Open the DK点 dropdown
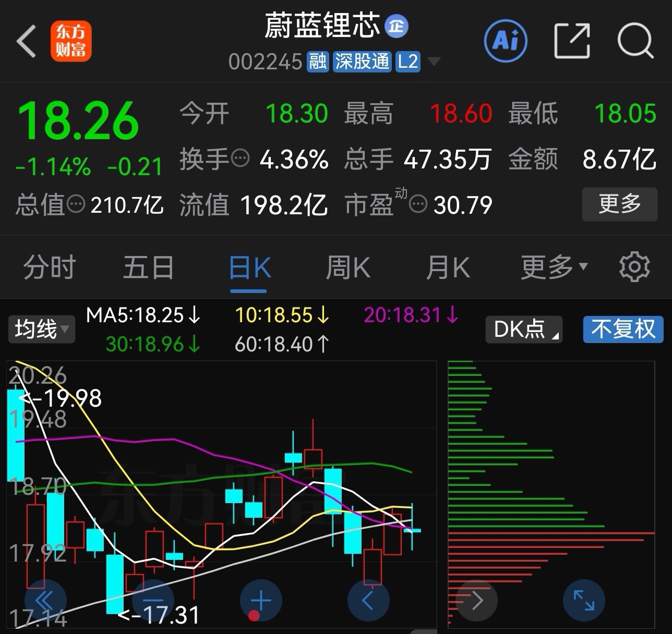 524,330
